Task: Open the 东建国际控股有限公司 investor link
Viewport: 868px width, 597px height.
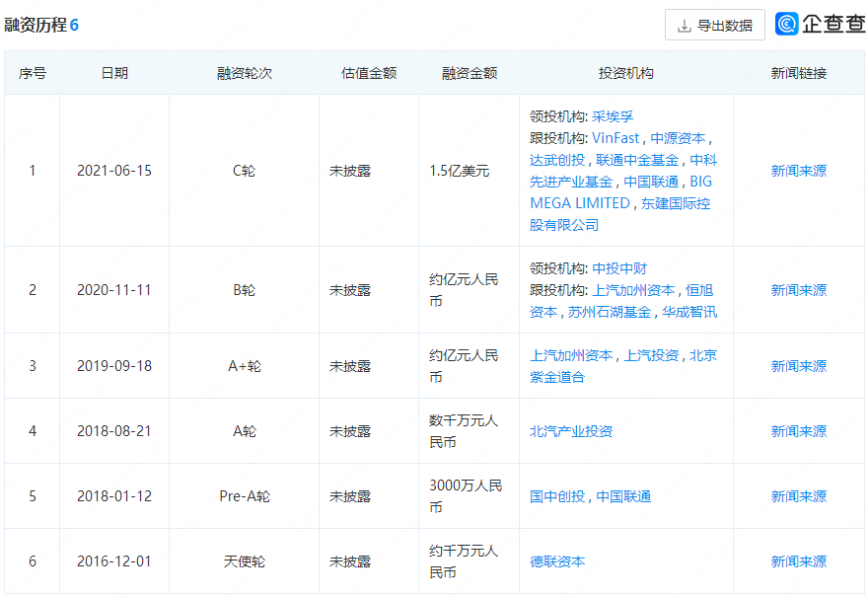Action: pos(620,214)
